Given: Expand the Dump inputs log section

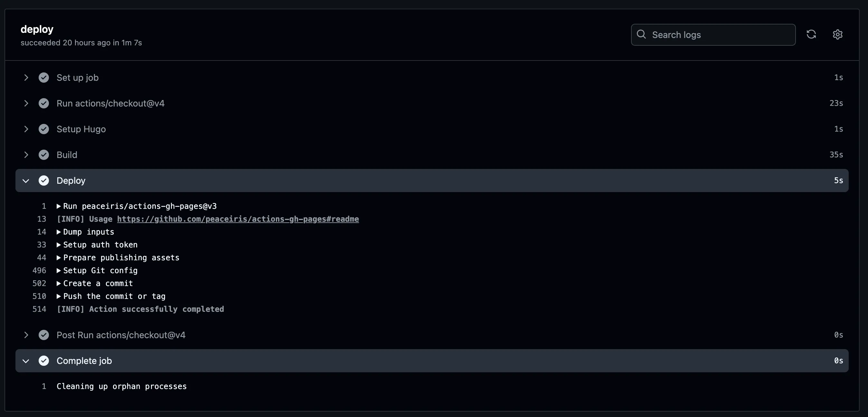Looking at the screenshot, I should click(59, 232).
